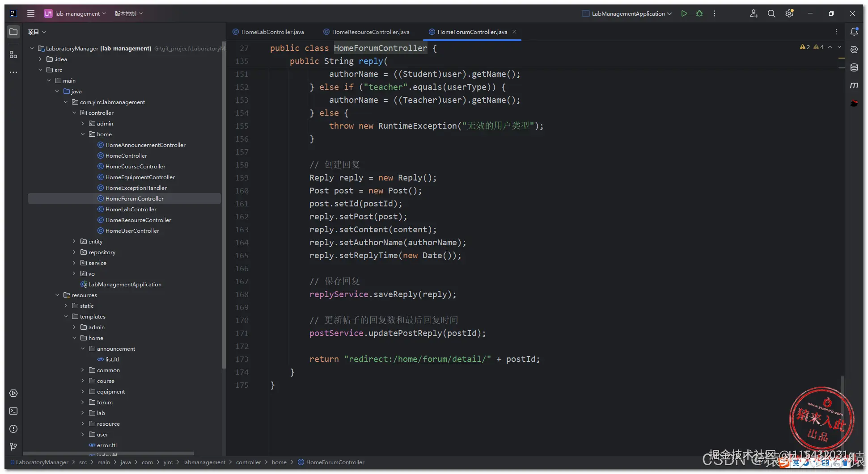The height and width of the screenshot is (474, 868).
Task: Switch to HomeResourceController.java tab
Action: [x=366, y=32]
